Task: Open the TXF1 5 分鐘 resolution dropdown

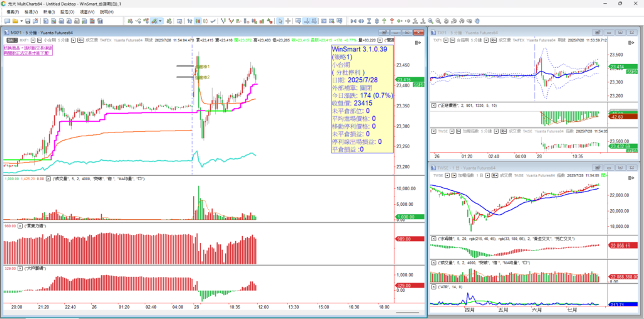Action: point(486,40)
